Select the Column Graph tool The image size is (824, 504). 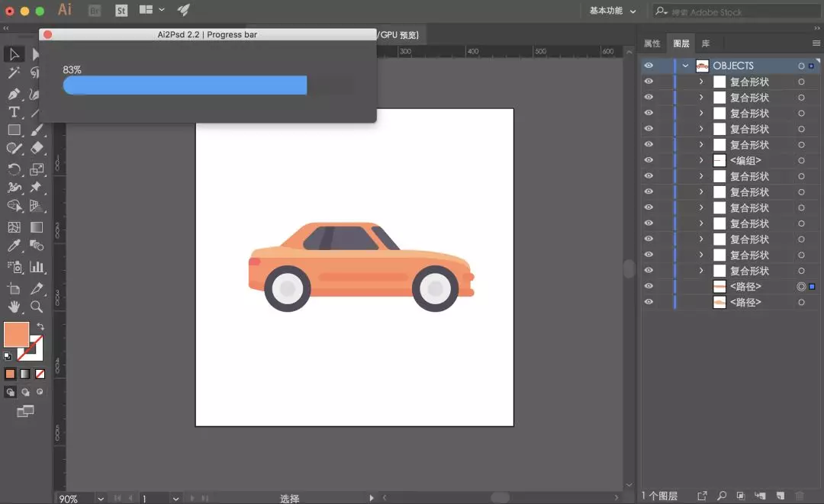37,267
